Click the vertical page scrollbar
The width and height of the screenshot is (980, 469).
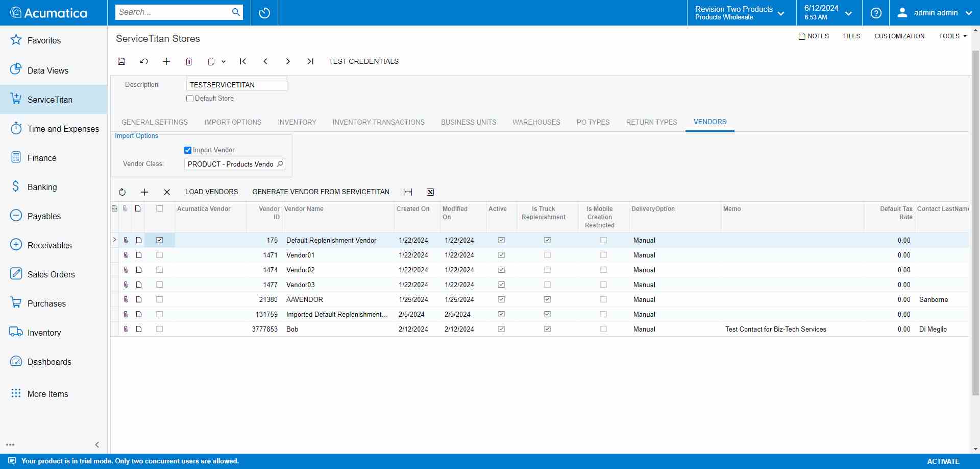[975, 222]
